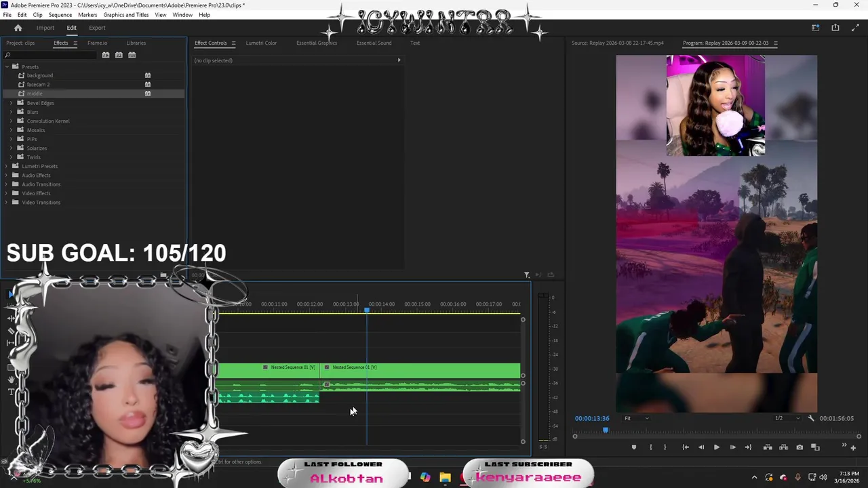
Task: Solo the left audio meter channel
Action: [541, 446]
